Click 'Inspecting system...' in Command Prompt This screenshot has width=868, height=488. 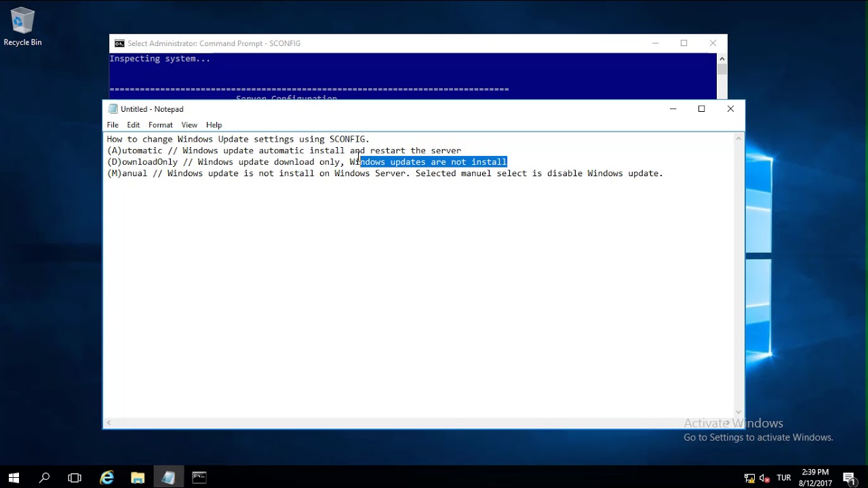pyautogui.click(x=160, y=59)
